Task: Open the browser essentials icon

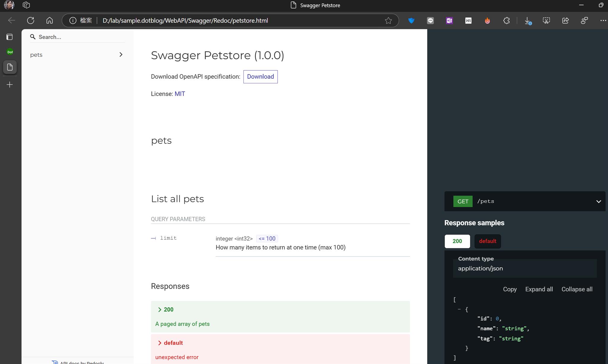Action: click(x=584, y=20)
